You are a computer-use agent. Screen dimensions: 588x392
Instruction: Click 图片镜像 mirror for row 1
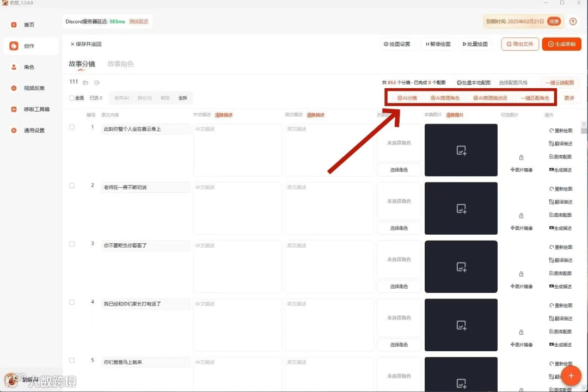pos(522,170)
